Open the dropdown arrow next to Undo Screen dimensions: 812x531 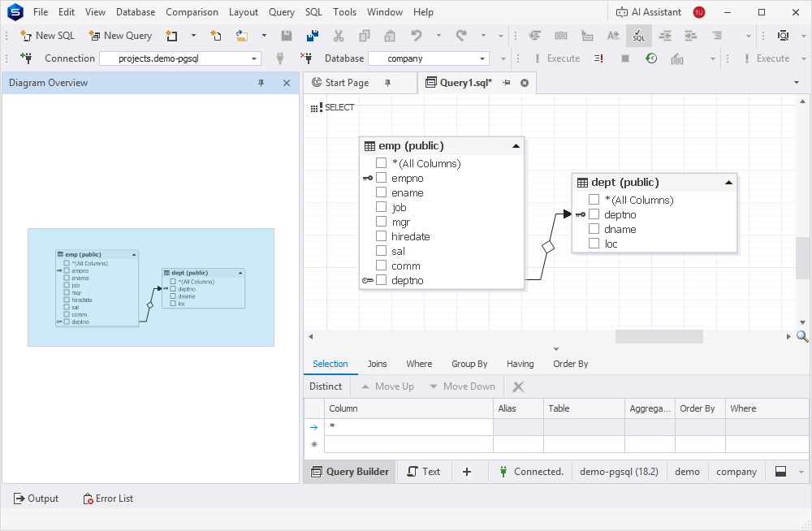click(x=438, y=36)
